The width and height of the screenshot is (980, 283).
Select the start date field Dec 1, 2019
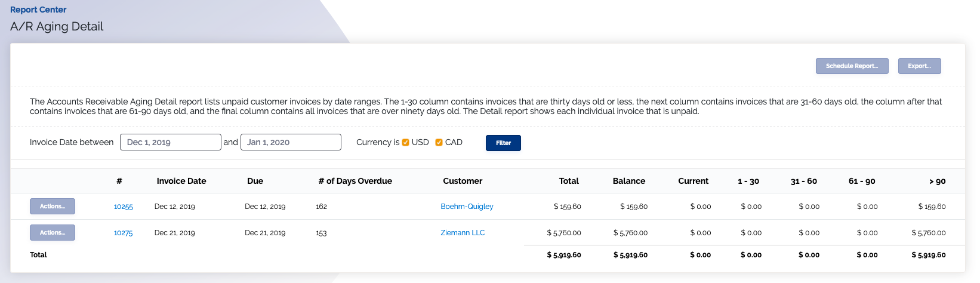(171, 142)
